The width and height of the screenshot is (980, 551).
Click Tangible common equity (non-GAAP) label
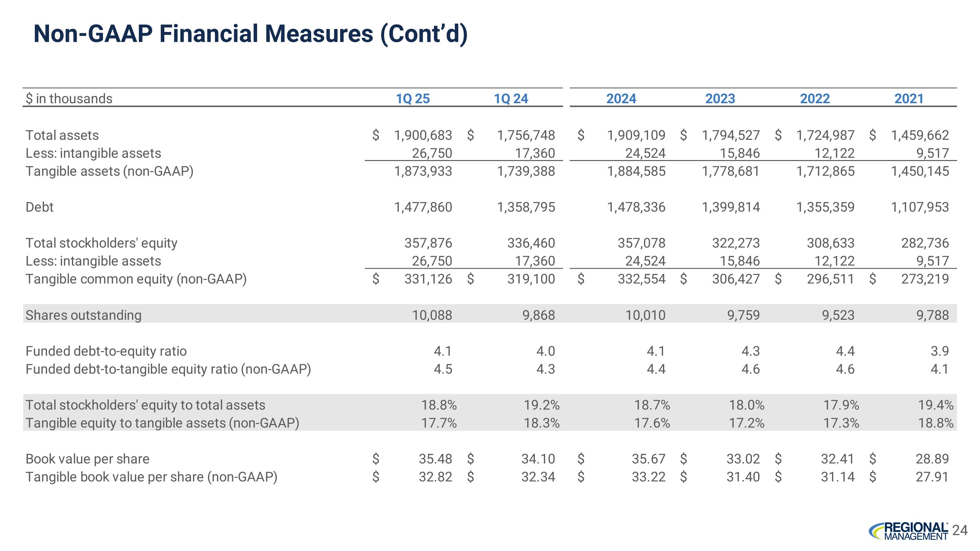(x=136, y=279)
